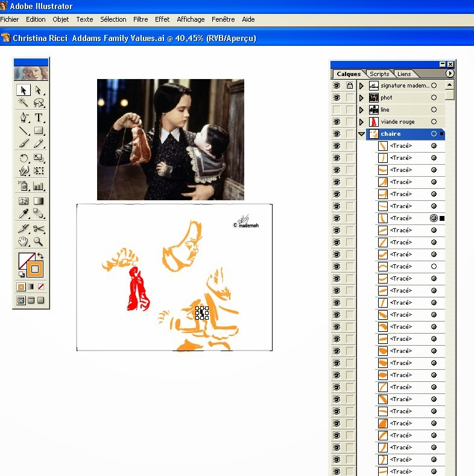Select the Scissors tool
Screen dimensions: 474x476
pos(38,228)
